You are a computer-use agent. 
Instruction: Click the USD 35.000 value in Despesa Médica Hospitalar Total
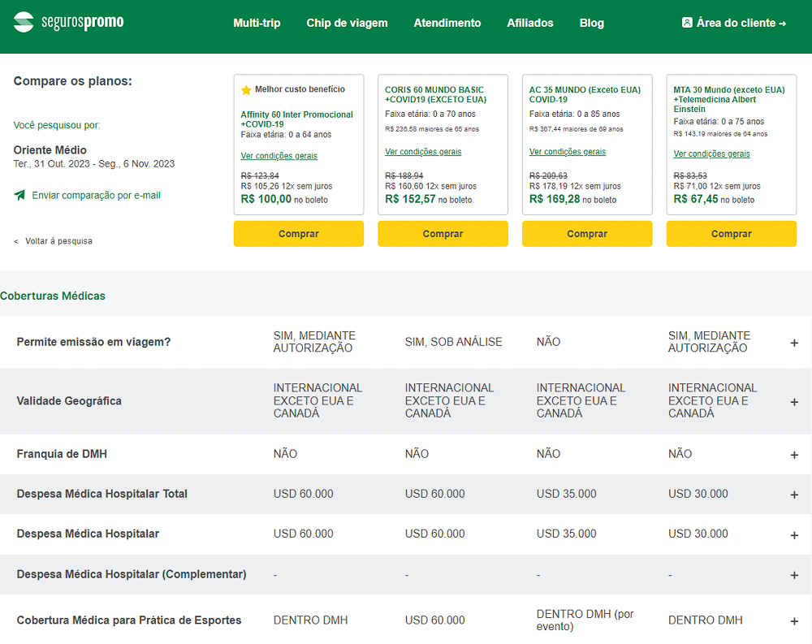coord(567,494)
